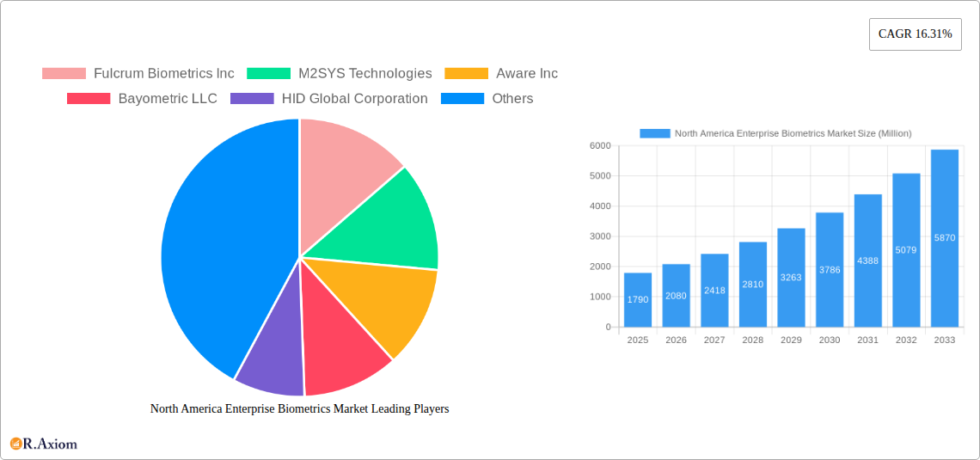980x460 pixels.
Task: Toggle the Aware Inc legend label
Action: [x=527, y=74]
